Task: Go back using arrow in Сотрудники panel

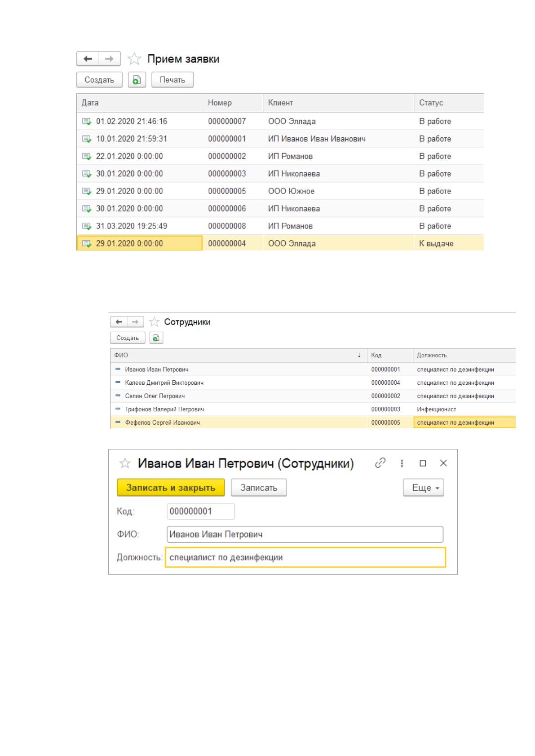Action: click(x=119, y=322)
